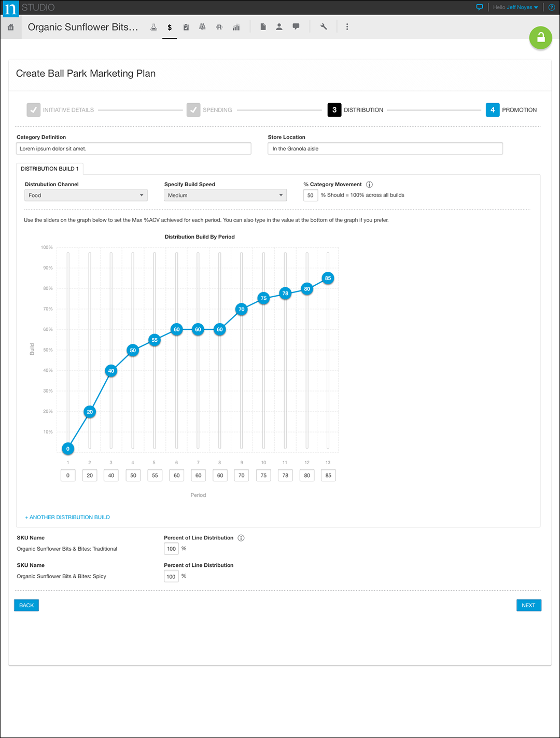The image size is (560, 738).
Task: Click period 13 slider handle at 85
Action: click(x=328, y=278)
